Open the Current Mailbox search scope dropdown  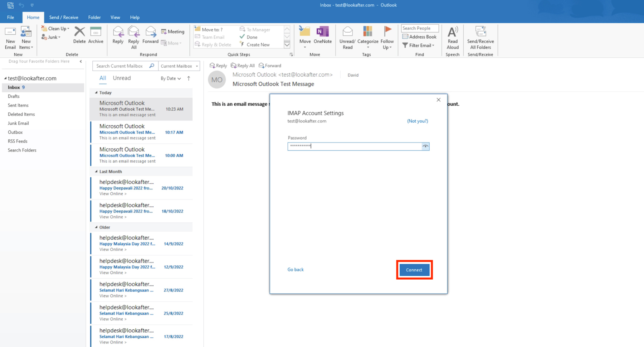coord(179,66)
